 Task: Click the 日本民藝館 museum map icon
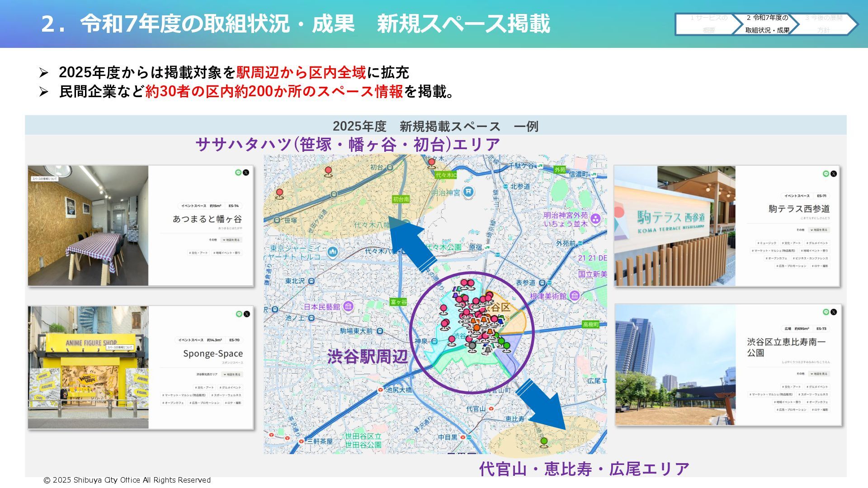348,307
